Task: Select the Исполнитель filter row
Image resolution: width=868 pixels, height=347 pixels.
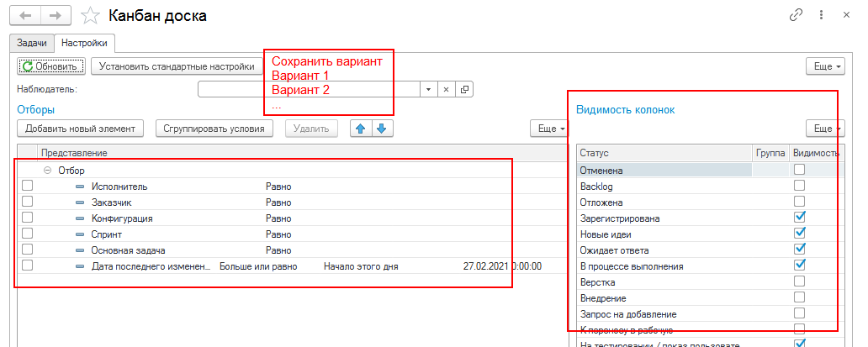Action: (x=294, y=187)
